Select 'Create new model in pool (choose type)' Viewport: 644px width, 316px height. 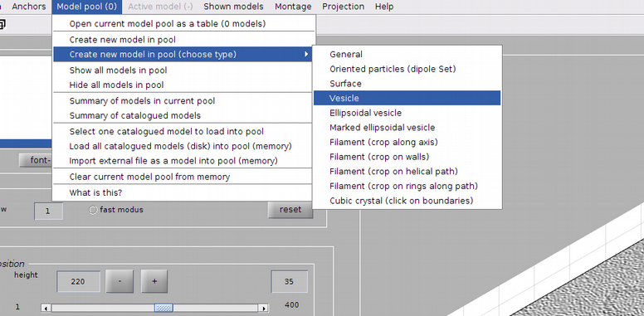coord(183,54)
